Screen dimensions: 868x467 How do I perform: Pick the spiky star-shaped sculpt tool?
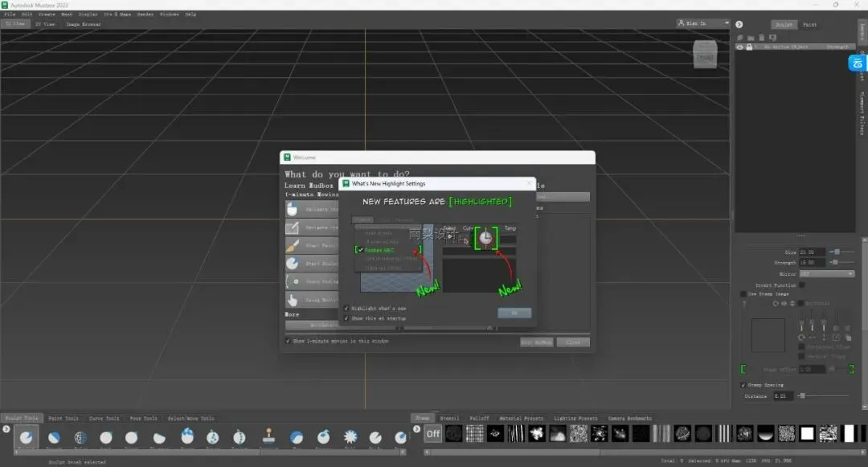point(350,437)
